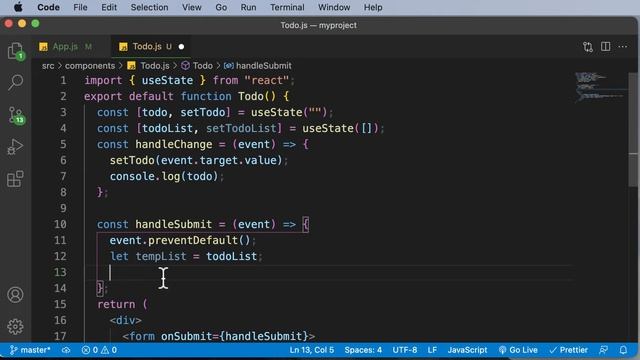The width and height of the screenshot is (640, 360).
Task: Open the Apple menu
Action: (18, 7)
